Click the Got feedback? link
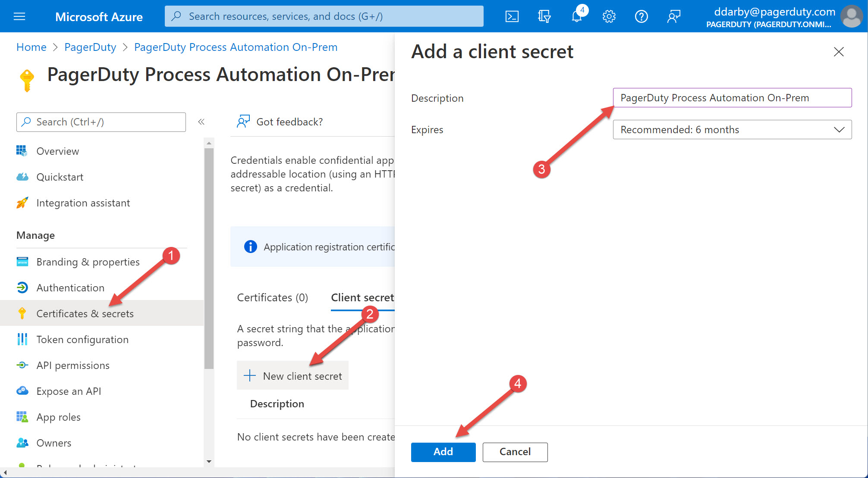868x478 pixels. coord(289,122)
